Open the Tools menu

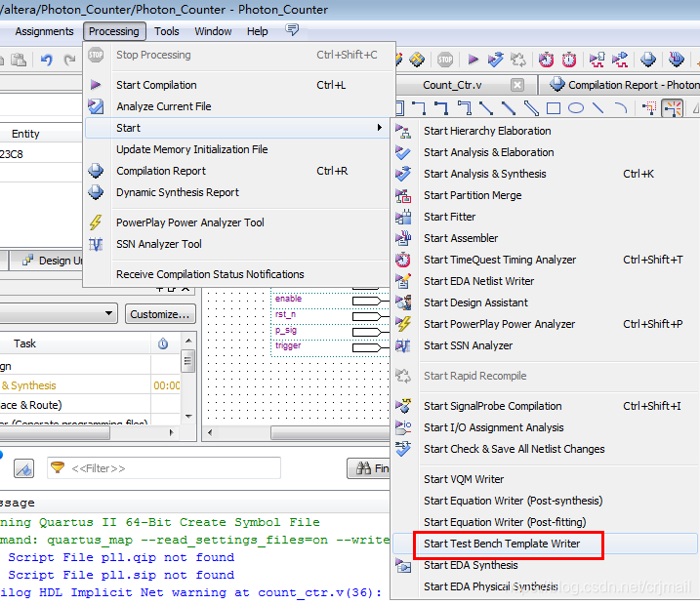[x=167, y=31]
